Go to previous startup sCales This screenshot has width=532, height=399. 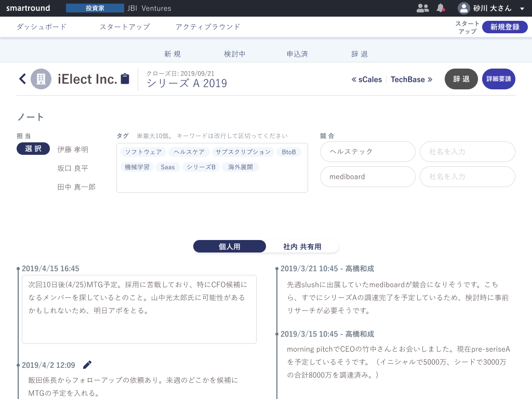pos(367,79)
